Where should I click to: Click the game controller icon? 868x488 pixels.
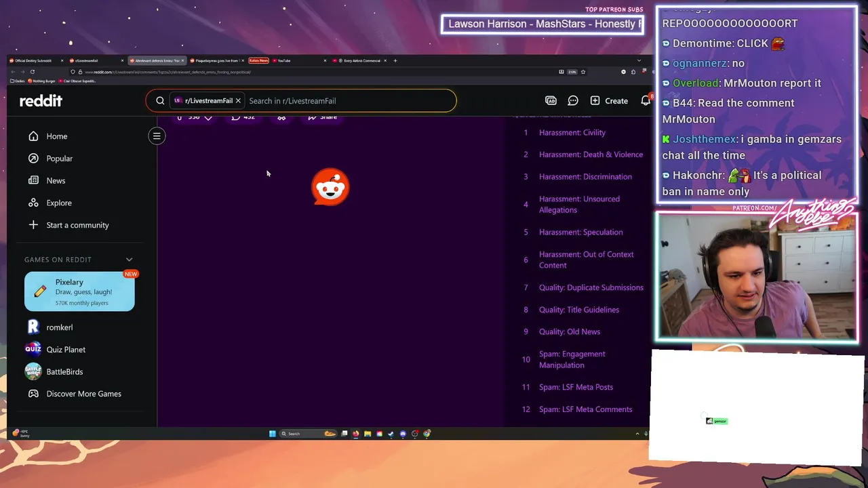(x=33, y=394)
